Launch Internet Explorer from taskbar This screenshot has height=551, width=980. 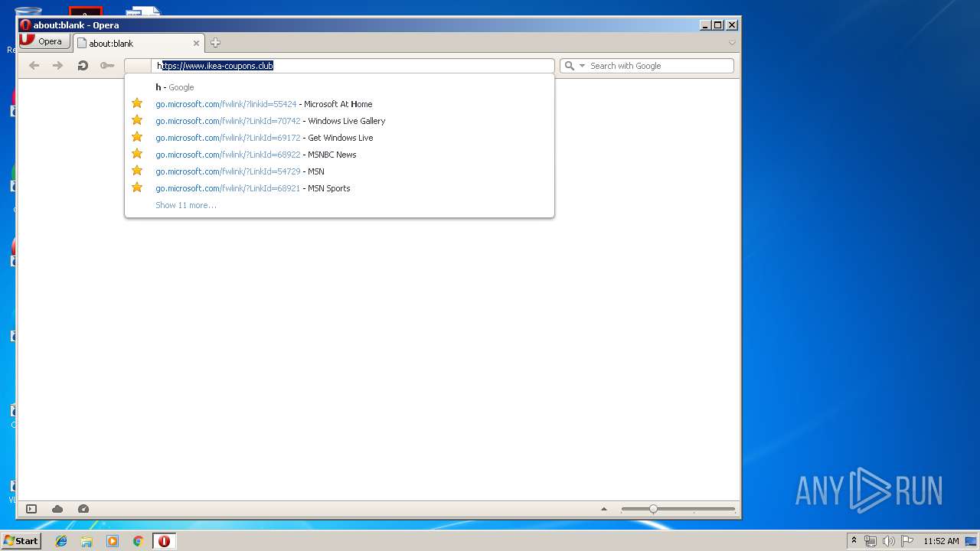pyautogui.click(x=61, y=541)
